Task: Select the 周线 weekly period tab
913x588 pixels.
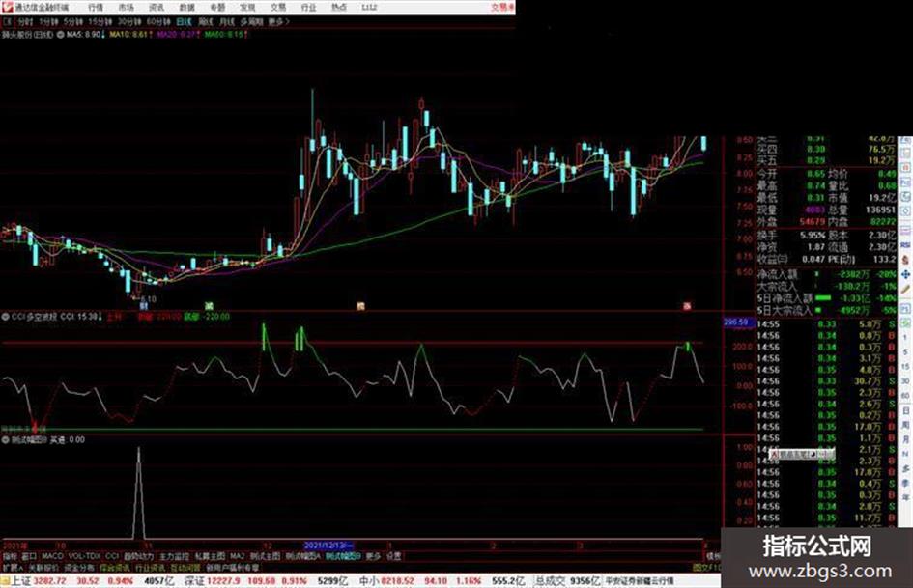Action: point(206,21)
